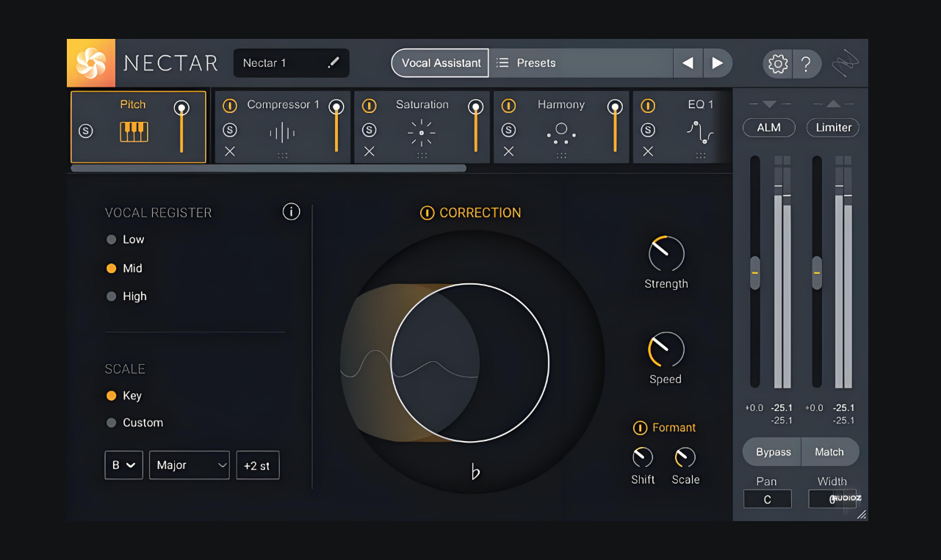
Task: Open the Presets browser dropdown
Action: point(581,63)
